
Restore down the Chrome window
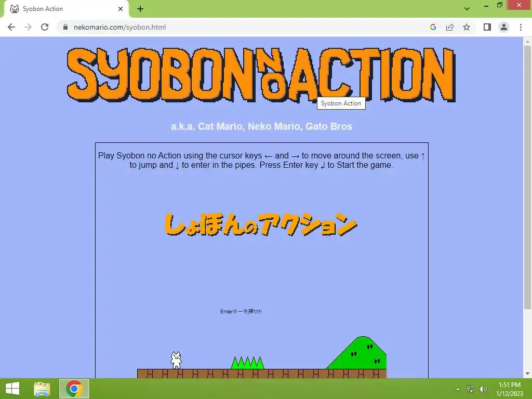click(499, 5)
